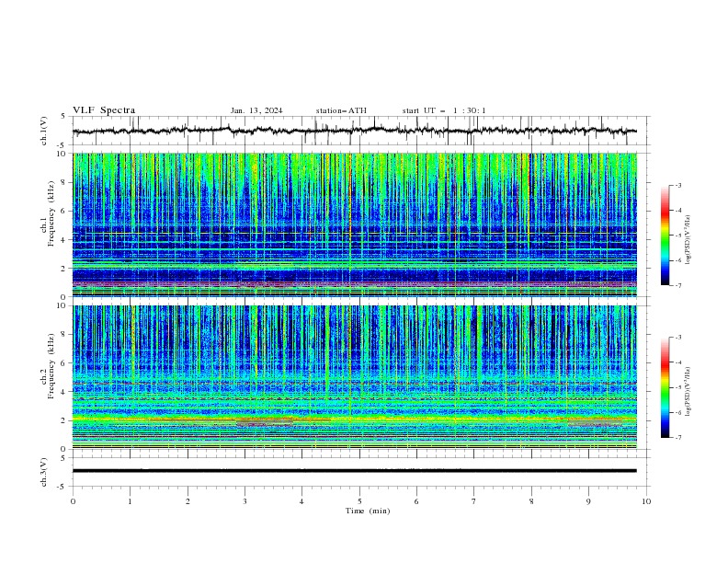728x563 pixels.
Task: Select ch.2 colorbar "log(PSD)(V²/Hz)" label
Action: click(x=688, y=392)
